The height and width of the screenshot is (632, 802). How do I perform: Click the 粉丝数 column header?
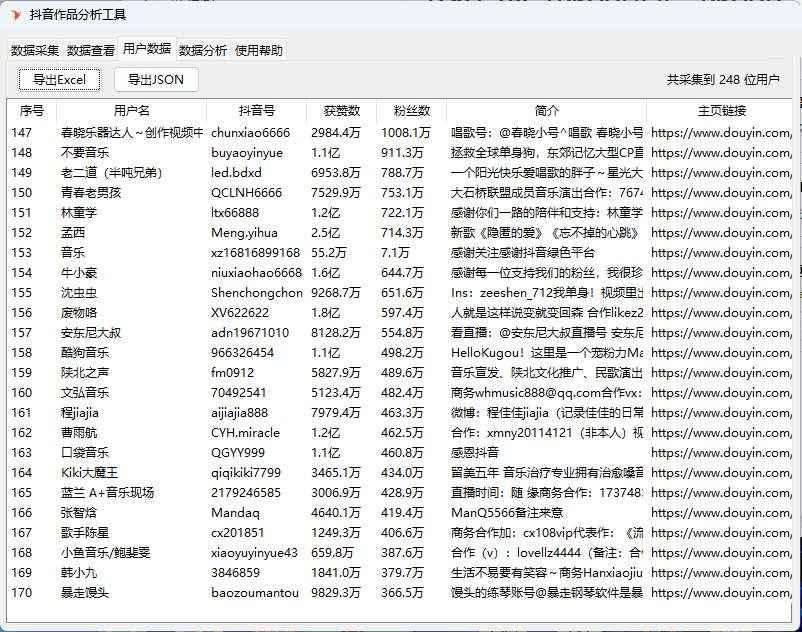coord(404,111)
